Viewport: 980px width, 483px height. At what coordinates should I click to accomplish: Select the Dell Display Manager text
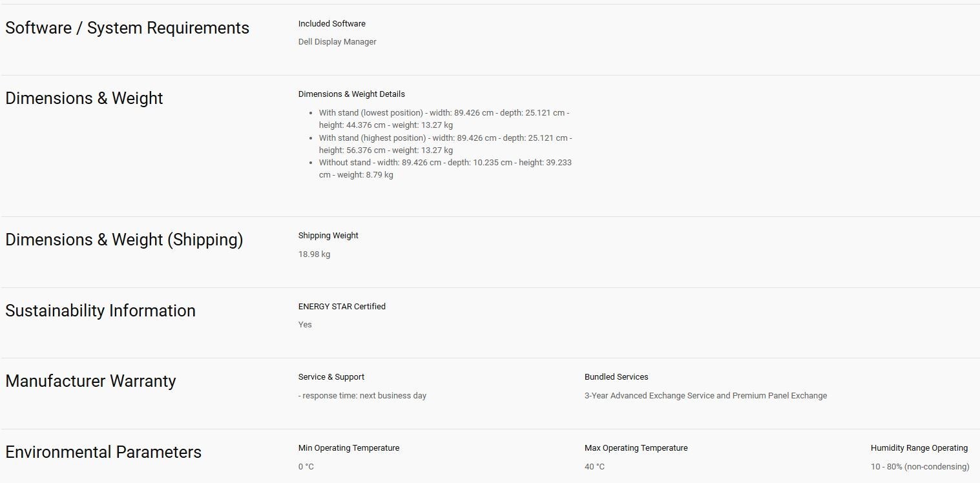pos(337,42)
